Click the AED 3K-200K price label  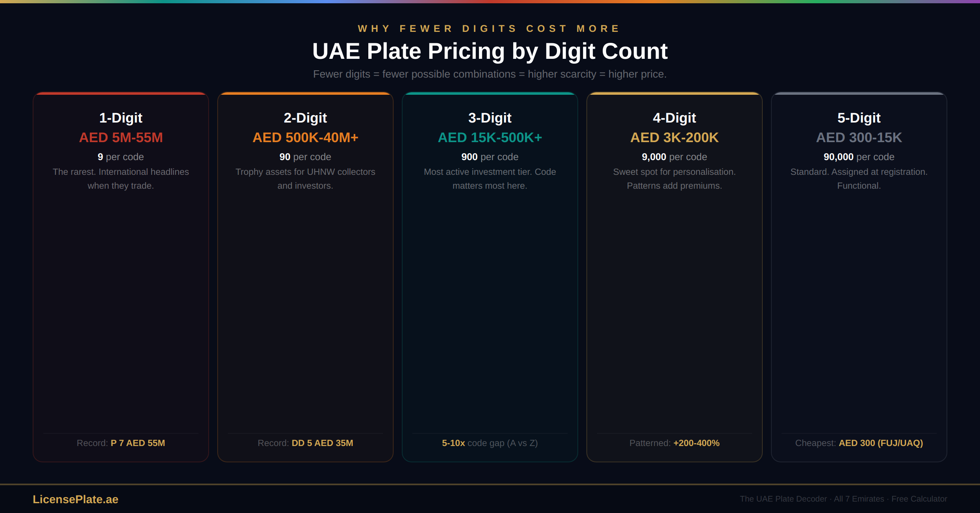coord(675,138)
